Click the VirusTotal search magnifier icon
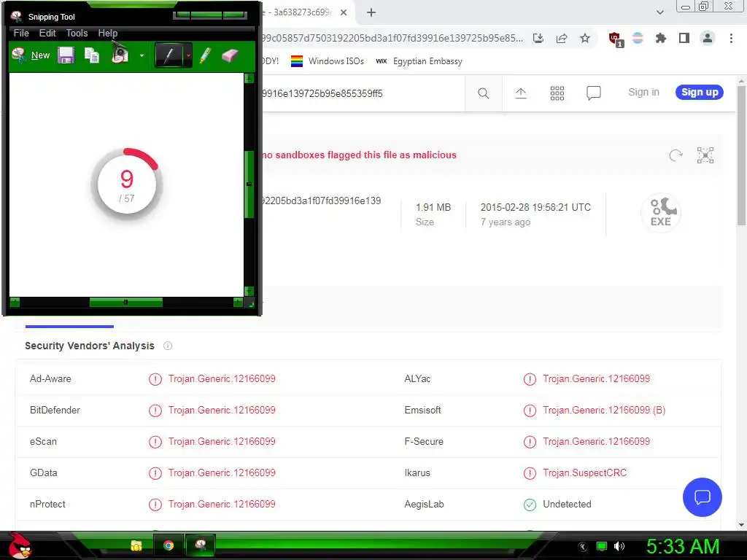Viewport: 747px width, 560px height. tap(484, 93)
